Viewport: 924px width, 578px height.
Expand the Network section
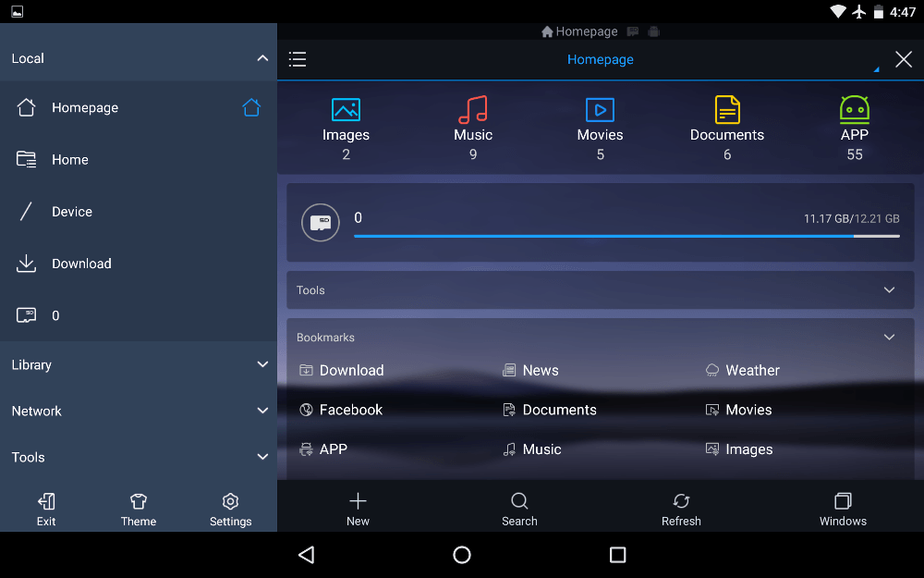(261, 411)
